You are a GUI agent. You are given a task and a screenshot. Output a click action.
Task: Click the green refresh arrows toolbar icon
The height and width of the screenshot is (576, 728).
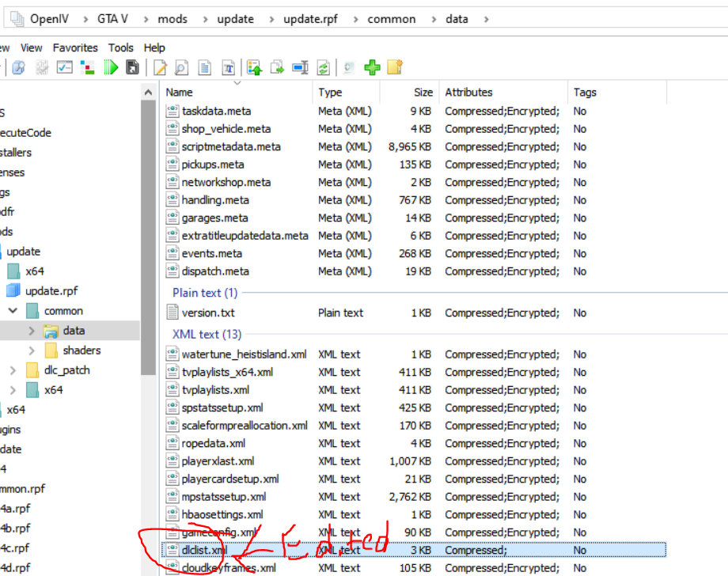point(323,68)
